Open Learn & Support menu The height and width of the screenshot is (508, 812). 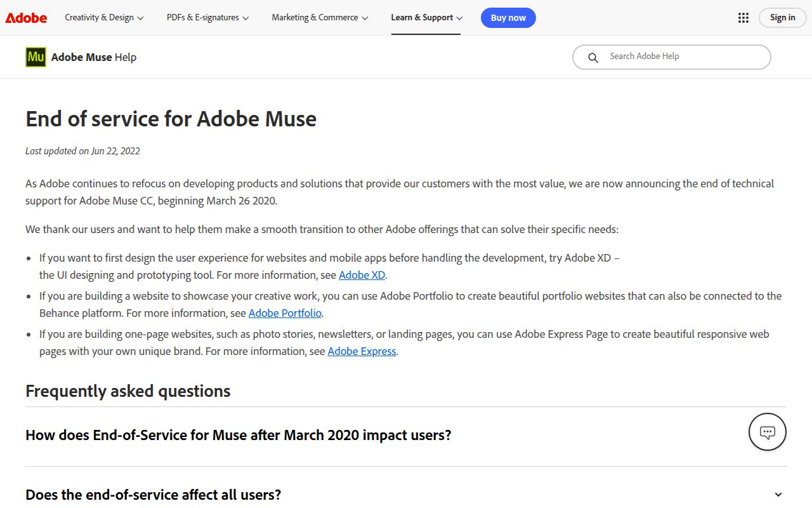(426, 18)
